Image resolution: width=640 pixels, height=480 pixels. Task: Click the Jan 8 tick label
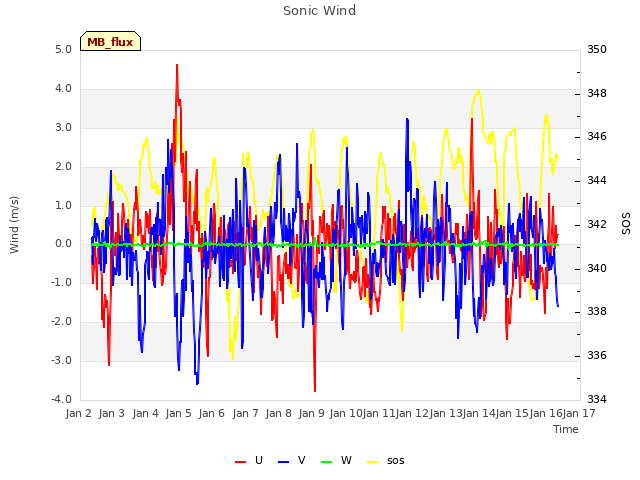[x=278, y=413]
